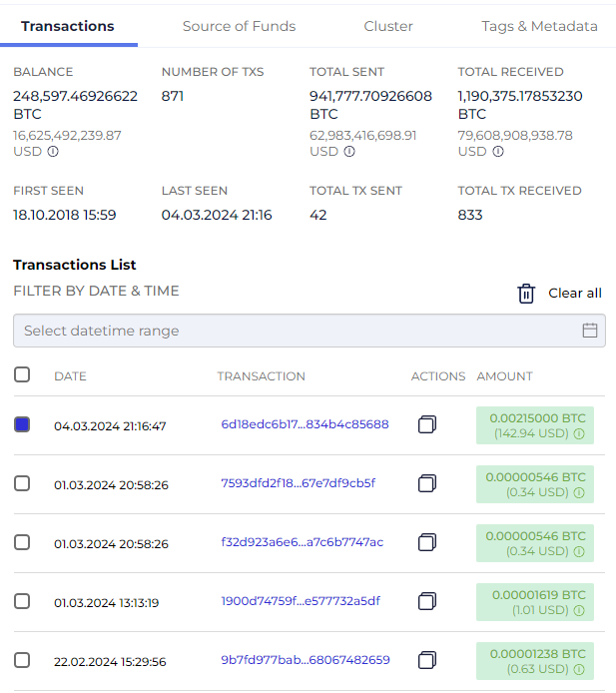616x693 pixels.
Task: Open transaction link 1900d74759f...e577732a5df
Action: coord(301,601)
